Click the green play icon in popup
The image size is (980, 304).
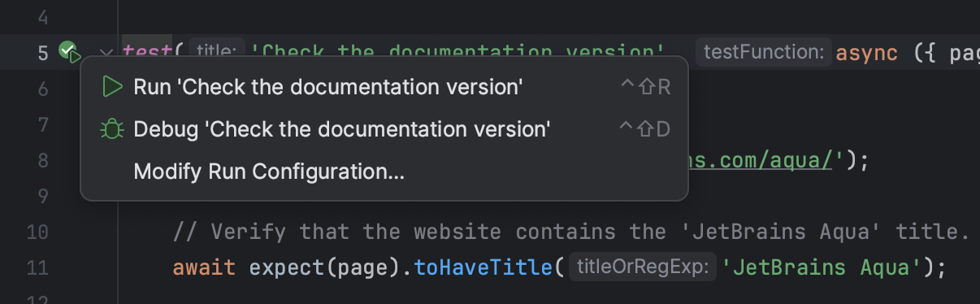click(112, 87)
